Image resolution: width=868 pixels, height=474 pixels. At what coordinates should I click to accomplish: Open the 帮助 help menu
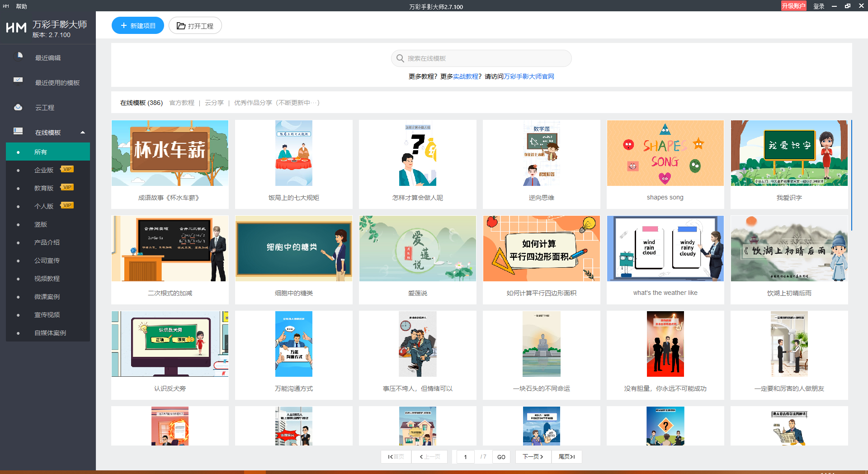pos(22,6)
